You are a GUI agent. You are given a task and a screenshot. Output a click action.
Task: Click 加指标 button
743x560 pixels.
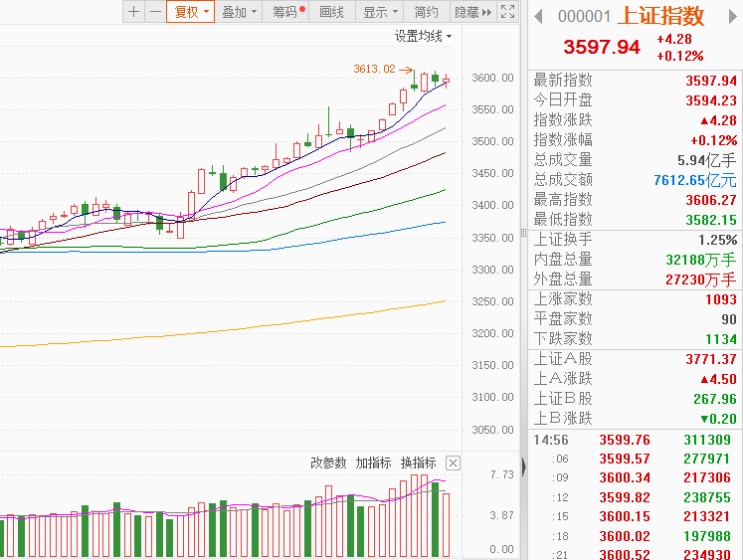373,463
